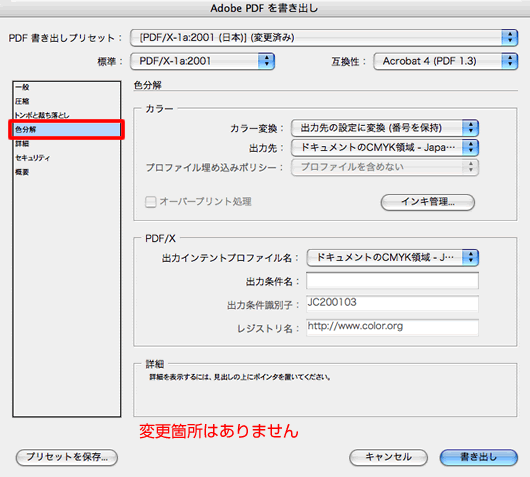Open the 出力インテントプロファイル名 dropdown
The image size is (530, 477).
392,258
